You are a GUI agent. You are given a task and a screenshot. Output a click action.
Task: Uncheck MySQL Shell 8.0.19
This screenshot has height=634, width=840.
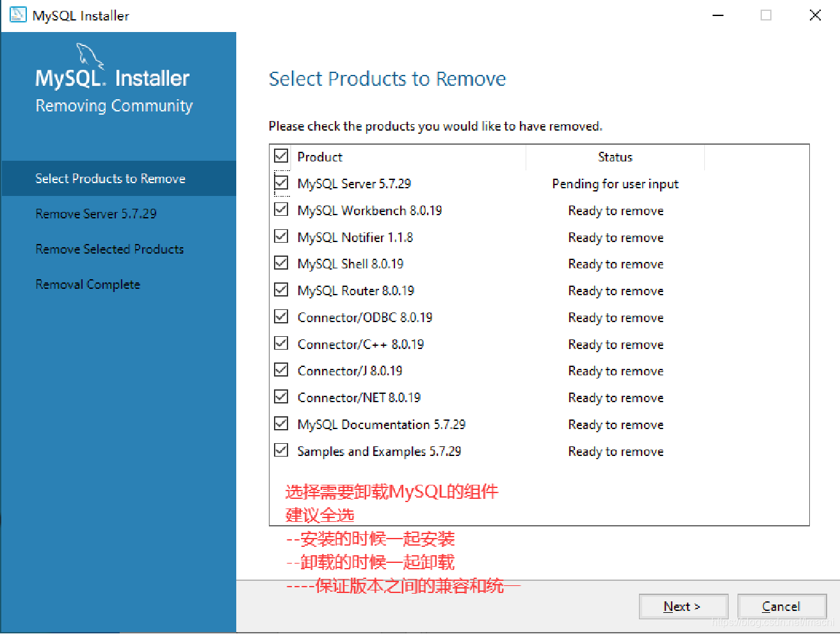tap(280, 263)
